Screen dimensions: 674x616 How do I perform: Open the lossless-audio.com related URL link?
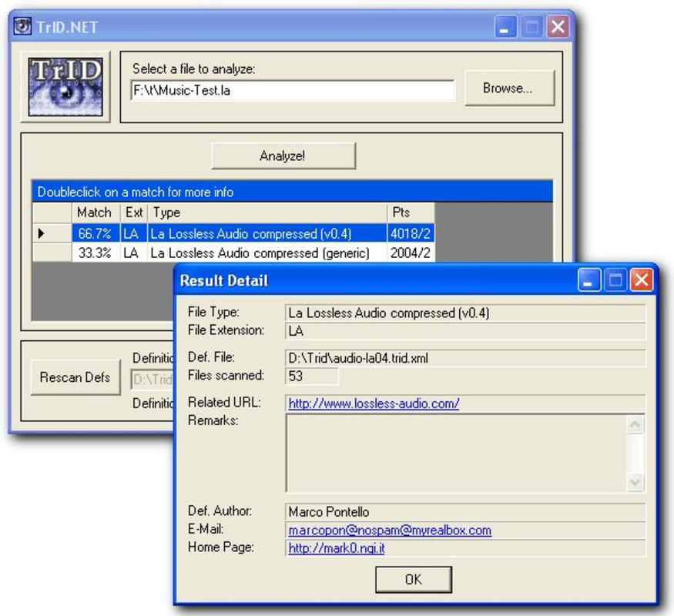coord(374,403)
